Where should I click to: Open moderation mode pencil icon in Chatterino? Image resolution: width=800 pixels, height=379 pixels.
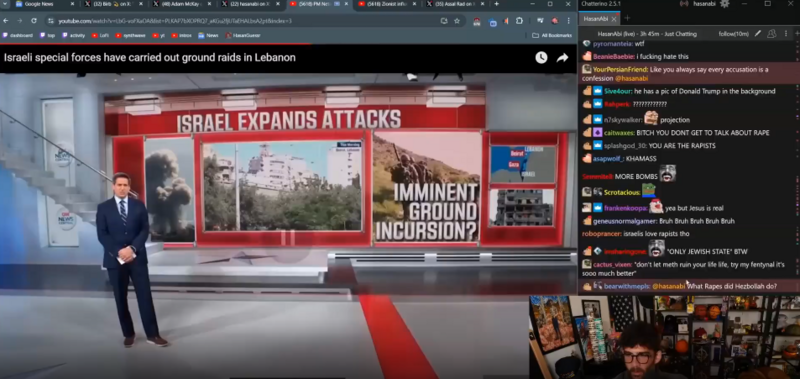(758, 34)
